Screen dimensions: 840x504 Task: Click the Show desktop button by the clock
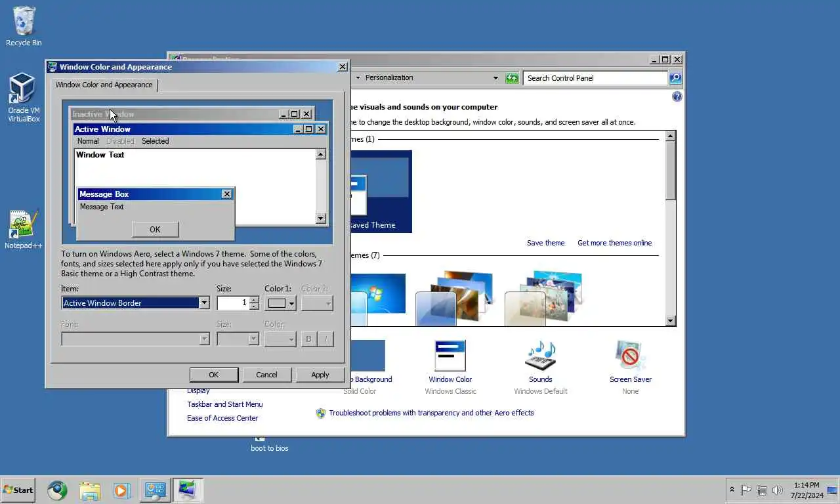pyautogui.click(x=832, y=490)
